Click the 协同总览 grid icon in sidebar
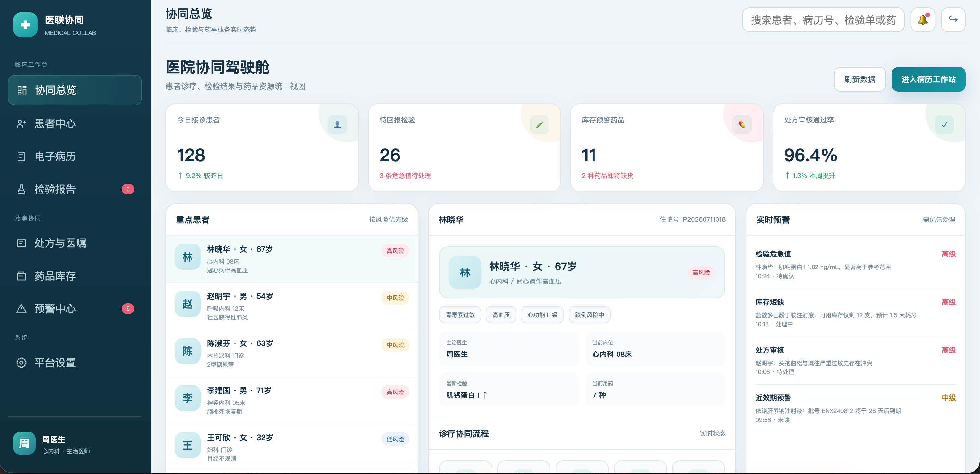 tap(22, 90)
